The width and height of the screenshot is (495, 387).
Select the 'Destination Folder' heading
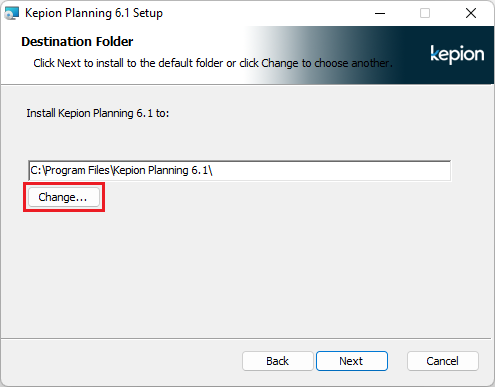77,42
